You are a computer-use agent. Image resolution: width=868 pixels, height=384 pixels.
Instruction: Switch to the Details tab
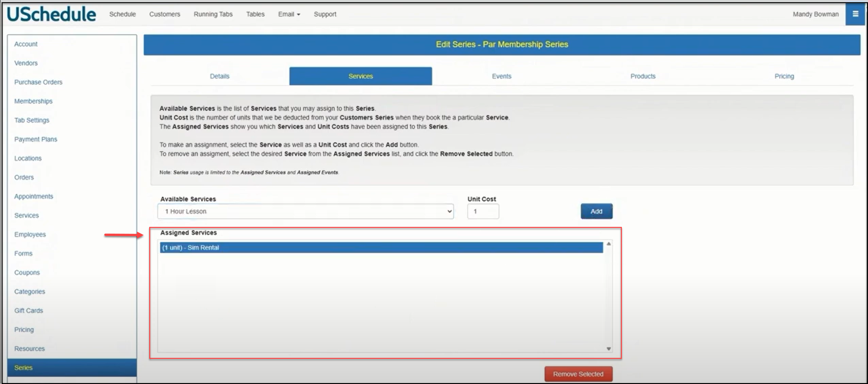pyautogui.click(x=219, y=76)
